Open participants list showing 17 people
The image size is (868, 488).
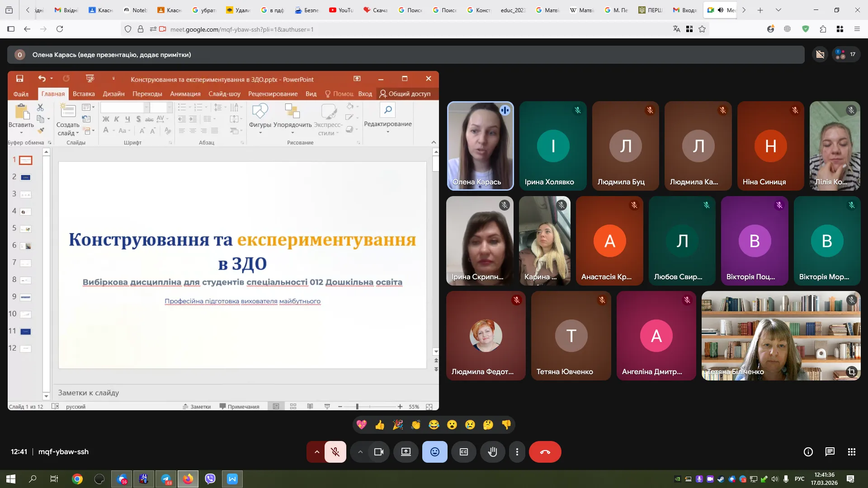tap(845, 55)
